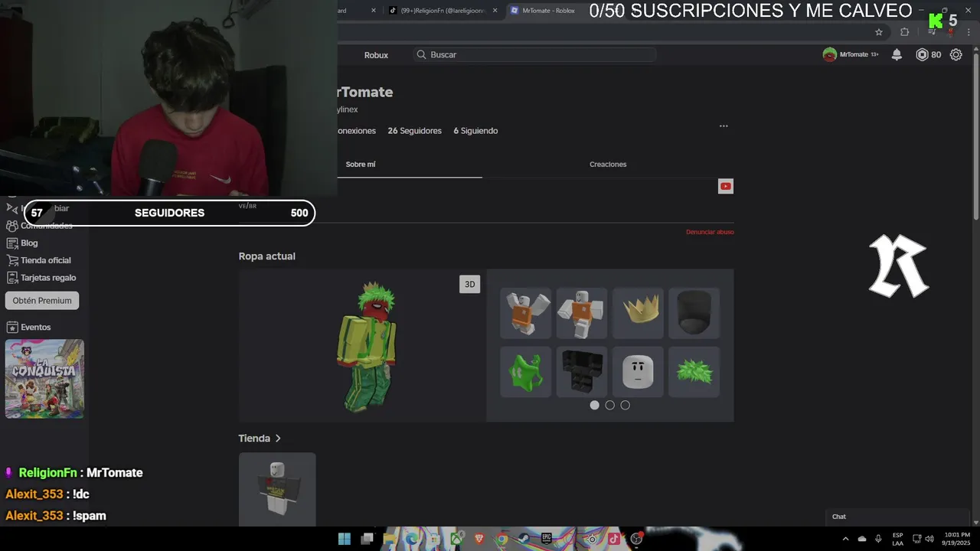Image resolution: width=980 pixels, height=551 pixels.
Task: Go to second page of worn items
Action: pyautogui.click(x=609, y=405)
